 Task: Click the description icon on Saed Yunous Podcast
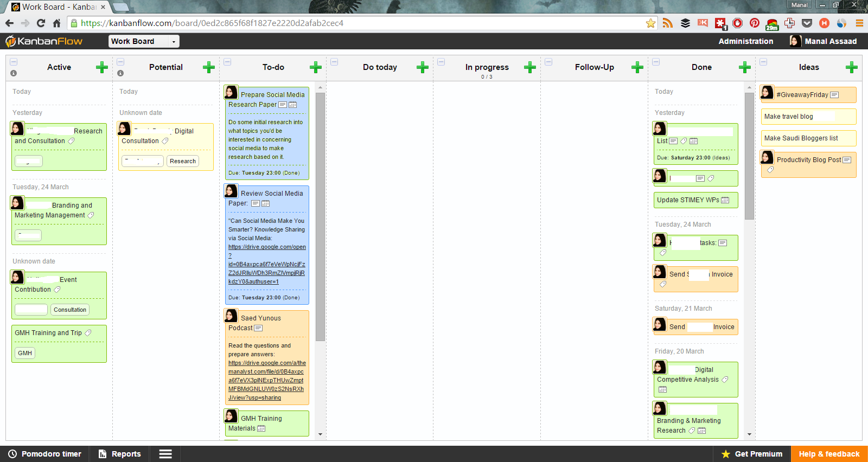click(258, 328)
